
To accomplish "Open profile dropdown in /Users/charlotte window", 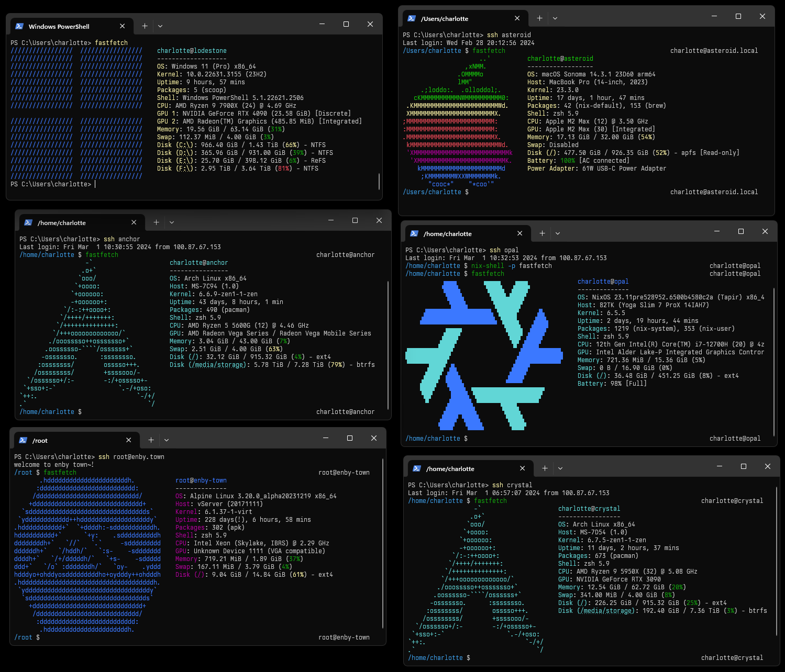I will click(x=555, y=18).
